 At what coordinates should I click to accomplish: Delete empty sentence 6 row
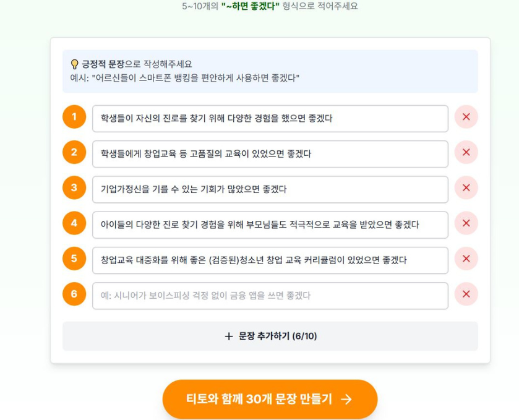[466, 294]
